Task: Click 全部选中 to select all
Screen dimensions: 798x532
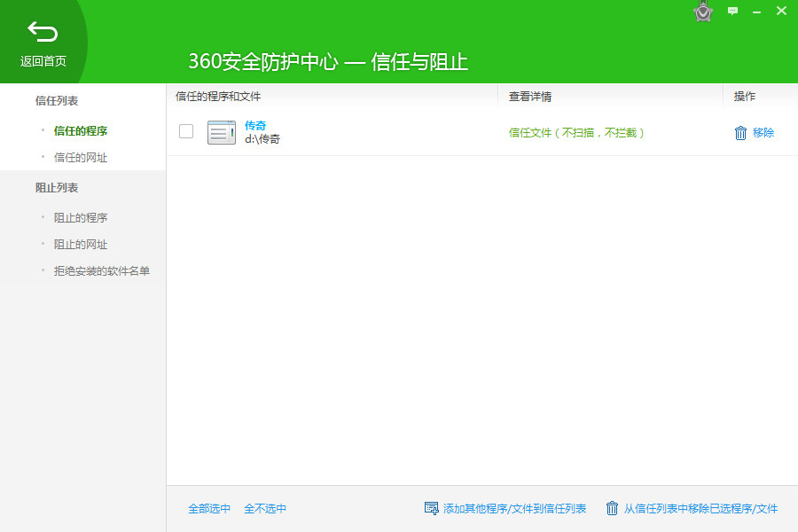Action: pos(209,509)
